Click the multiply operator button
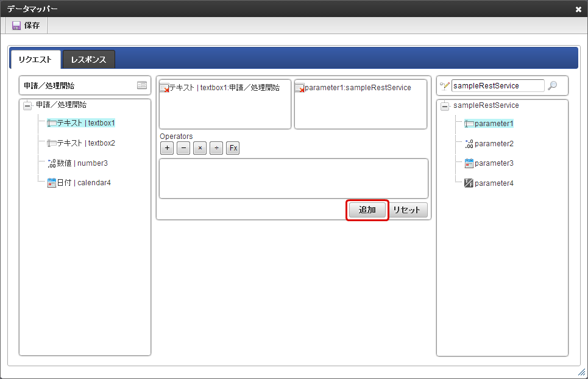The height and width of the screenshot is (379, 588). click(200, 148)
